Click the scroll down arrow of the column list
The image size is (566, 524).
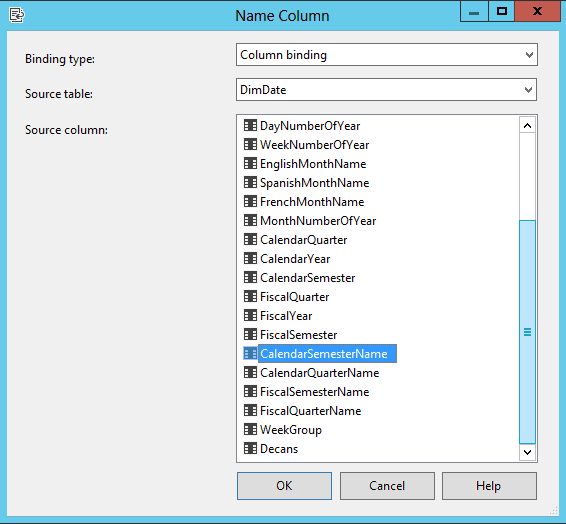point(527,452)
